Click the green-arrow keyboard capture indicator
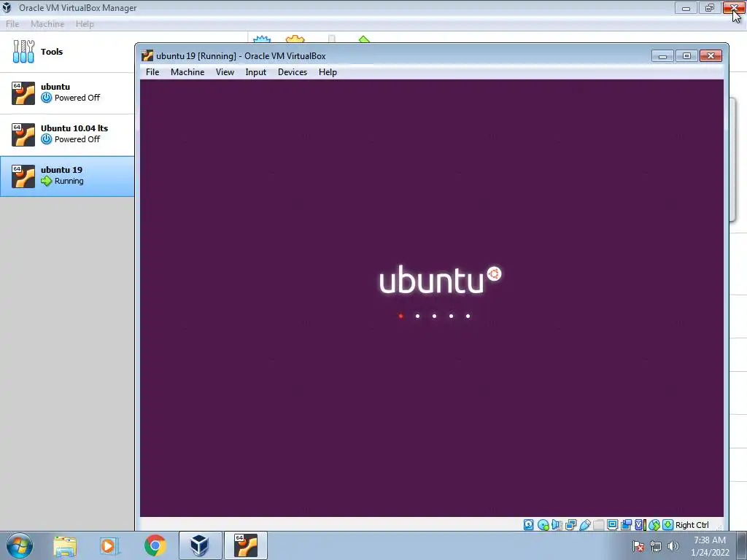The width and height of the screenshot is (747, 560). (668, 525)
